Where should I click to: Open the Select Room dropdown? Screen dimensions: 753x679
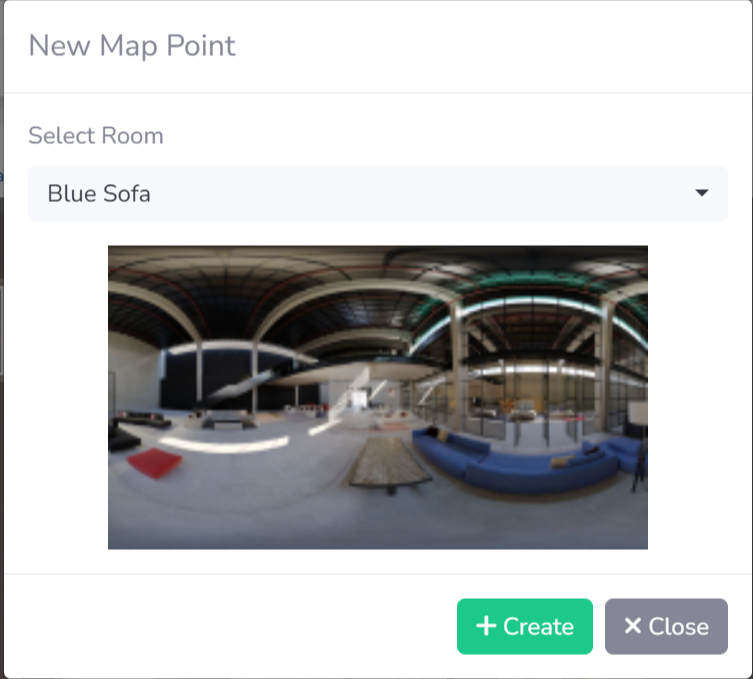click(377, 194)
